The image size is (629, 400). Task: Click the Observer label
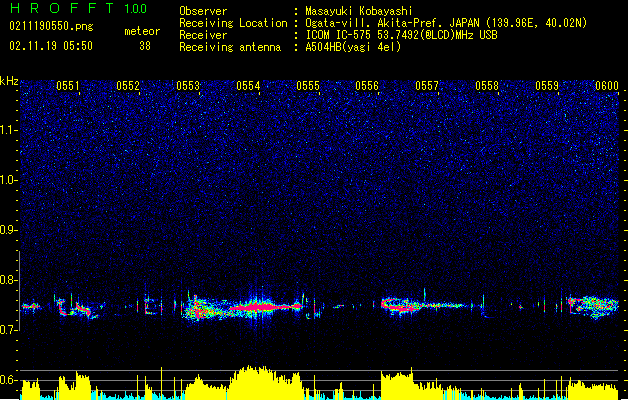(203, 11)
